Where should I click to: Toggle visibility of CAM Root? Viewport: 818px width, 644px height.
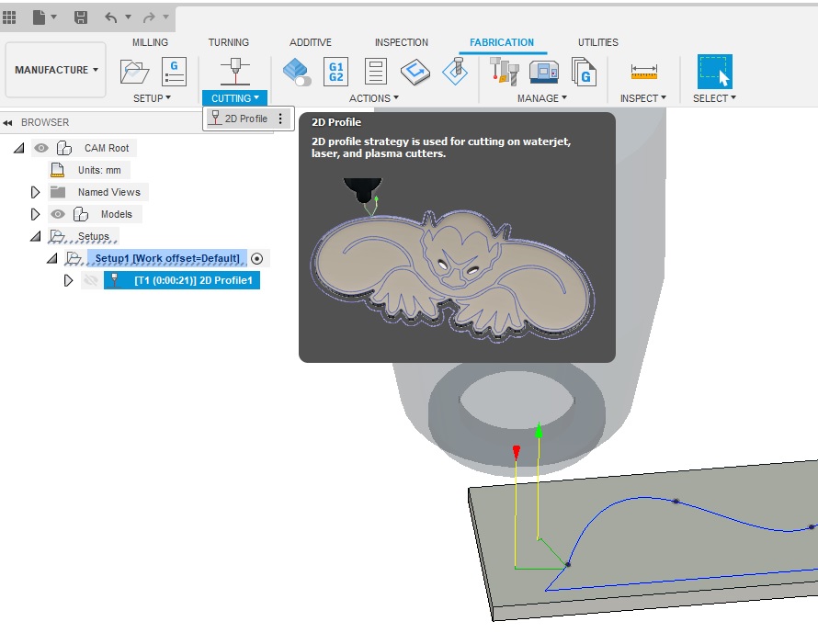pos(41,148)
